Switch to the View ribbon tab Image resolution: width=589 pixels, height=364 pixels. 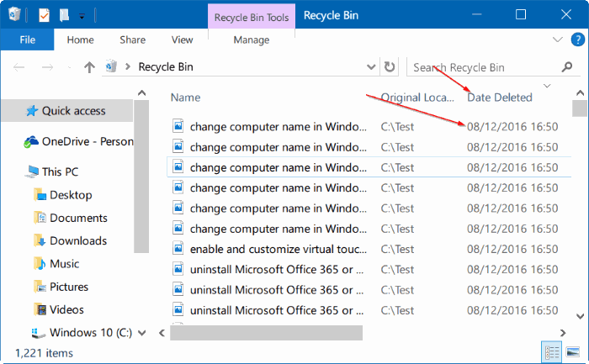(x=183, y=40)
